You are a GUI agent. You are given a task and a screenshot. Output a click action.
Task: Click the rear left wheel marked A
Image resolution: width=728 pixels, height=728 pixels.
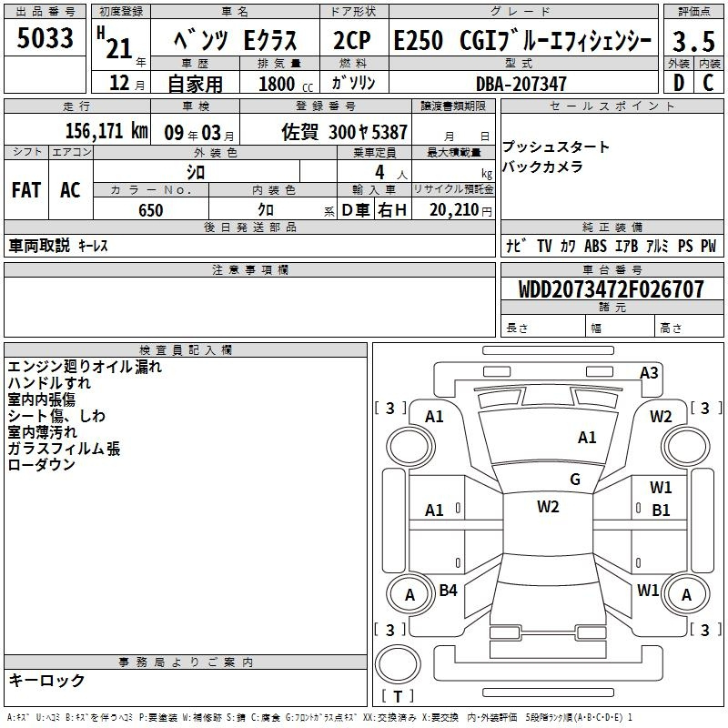[410, 594]
